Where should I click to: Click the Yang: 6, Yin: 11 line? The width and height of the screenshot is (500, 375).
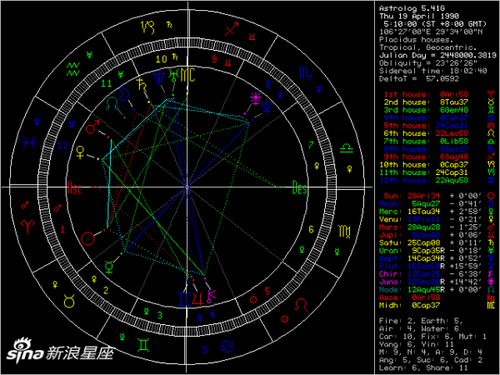(416, 344)
